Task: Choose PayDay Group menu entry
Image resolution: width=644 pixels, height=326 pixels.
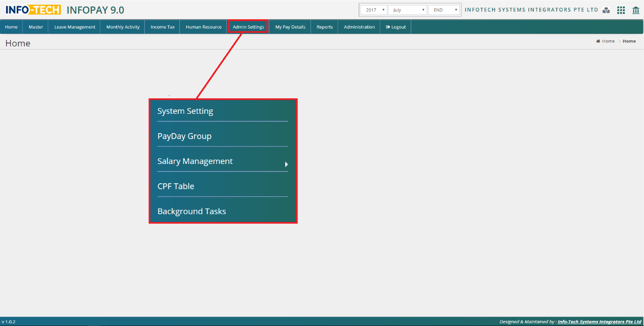Action: point(184,136)
